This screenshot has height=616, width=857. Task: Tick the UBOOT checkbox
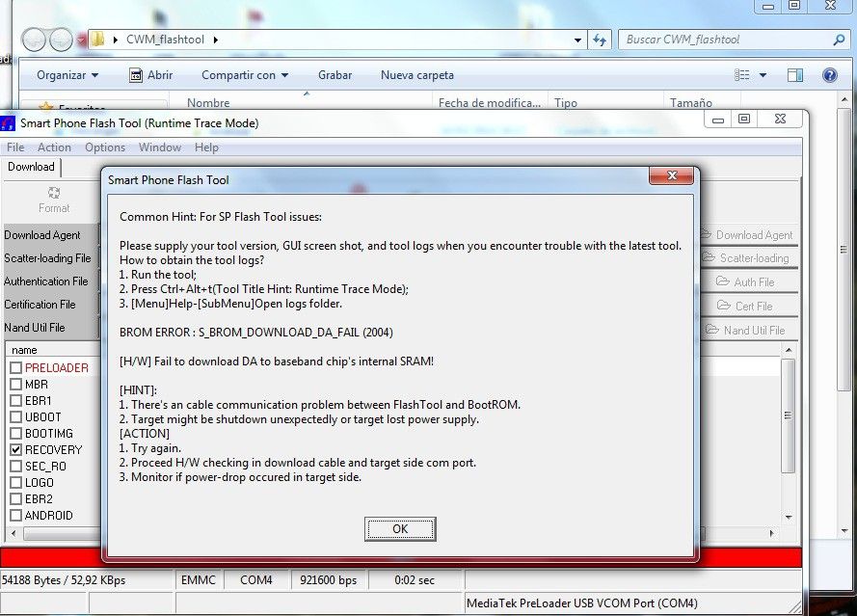tap(15, 417)
